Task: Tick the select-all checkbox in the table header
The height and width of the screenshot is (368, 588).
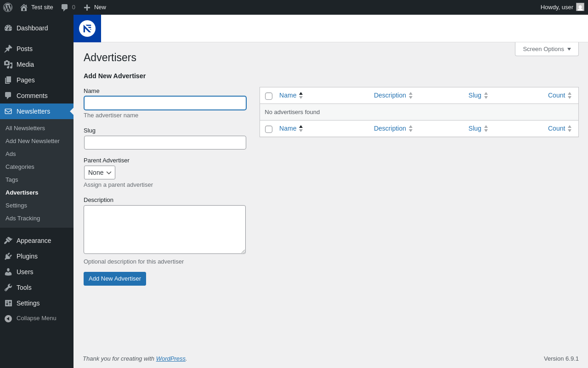Action: 269,96
